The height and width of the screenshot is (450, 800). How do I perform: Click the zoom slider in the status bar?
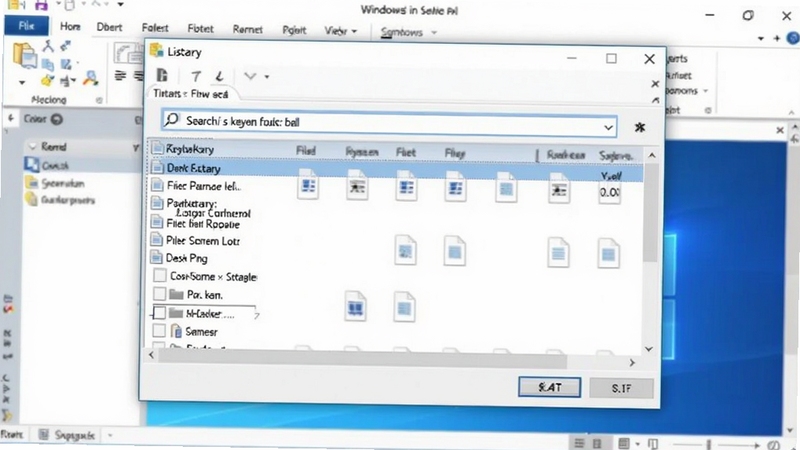[709, 445]
